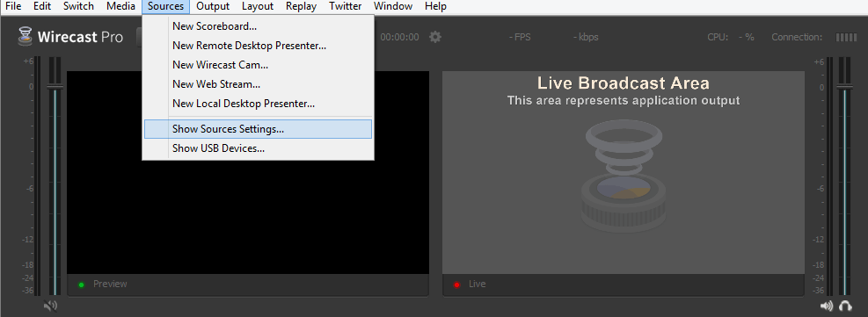Screen dimensions: 868x317
Task: Click the 00:00:00 broadcast timer
Action: click(x=399, y=37)
